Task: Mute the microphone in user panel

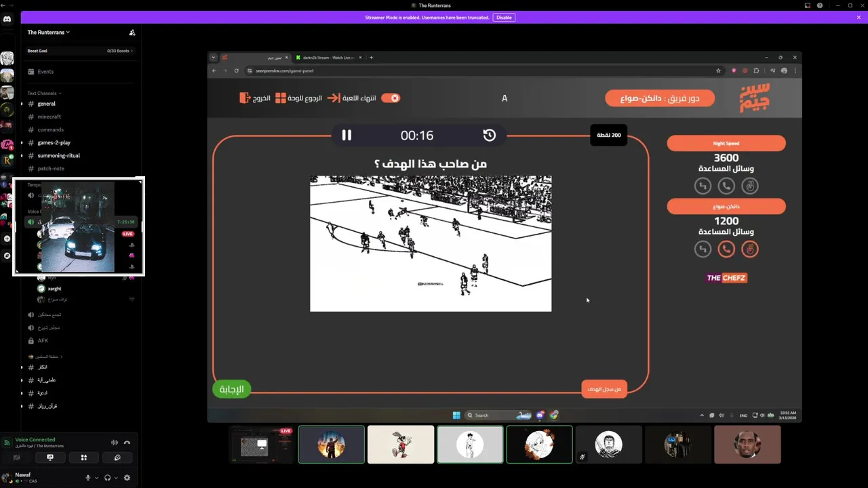Action: tap(87, 478)
